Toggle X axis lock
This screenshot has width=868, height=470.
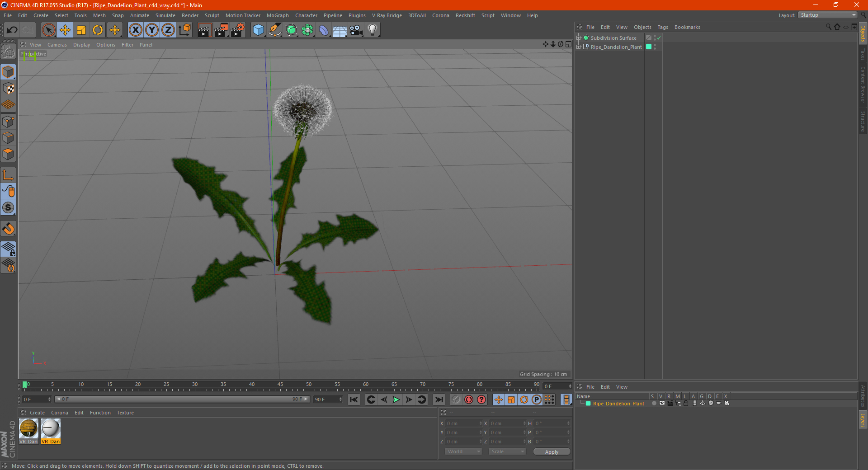[135, 30]
